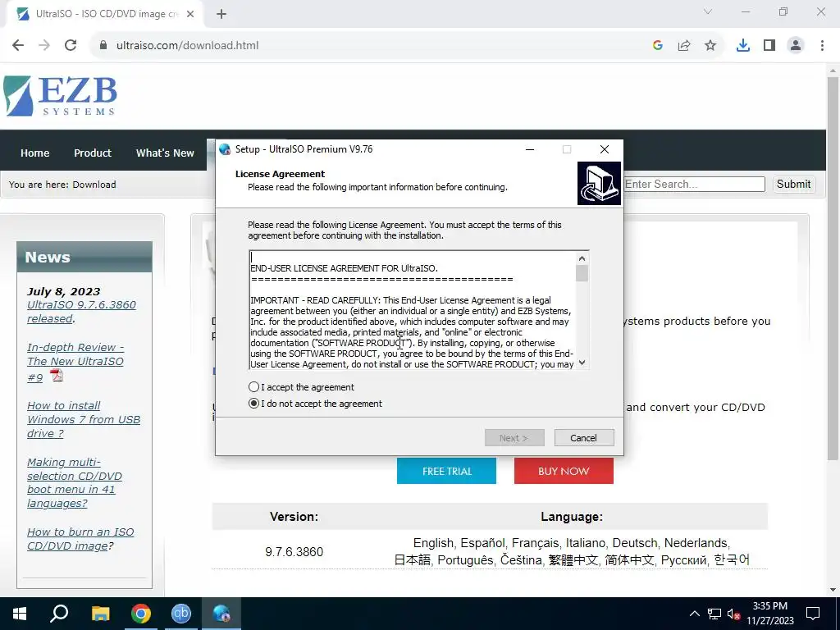Bookmark this page with the star icon
840x630 pixels.
pos(710,45)
